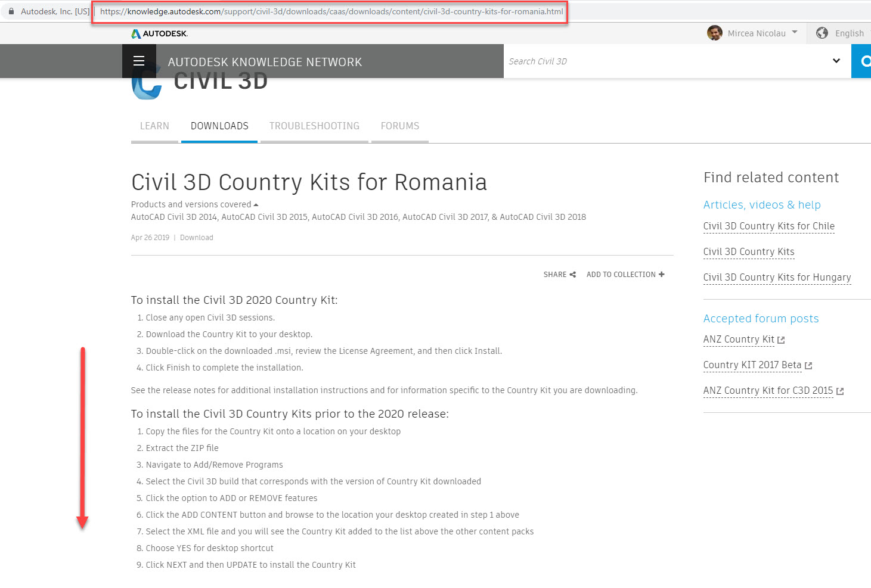Open ANZ Country Kit forum post
The width and height of the screenshot is (871, 588).
739,340
